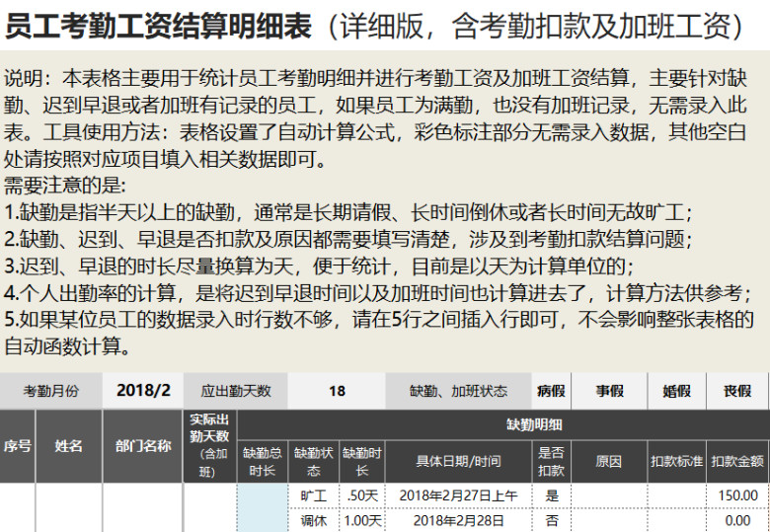Select the 旷工 absence status cell
The image size is (770, 532).
pos(313,495)
